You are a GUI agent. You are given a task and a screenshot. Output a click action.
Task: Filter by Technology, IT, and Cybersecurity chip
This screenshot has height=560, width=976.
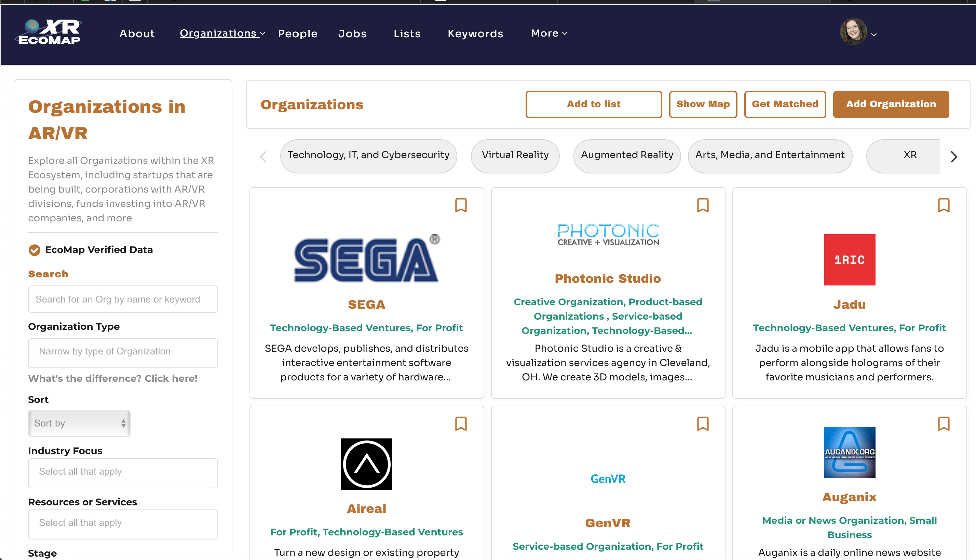click(x=368, y=156)
